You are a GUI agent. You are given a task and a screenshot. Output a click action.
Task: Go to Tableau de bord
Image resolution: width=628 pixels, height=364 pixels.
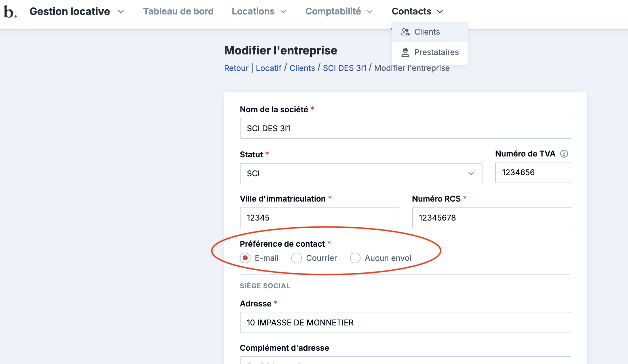(178, 11)
